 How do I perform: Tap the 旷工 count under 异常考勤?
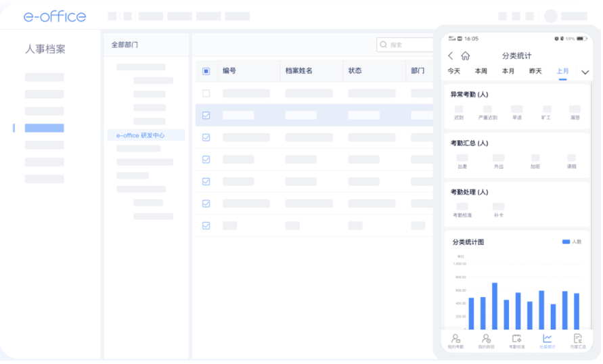tap(547, 109)
